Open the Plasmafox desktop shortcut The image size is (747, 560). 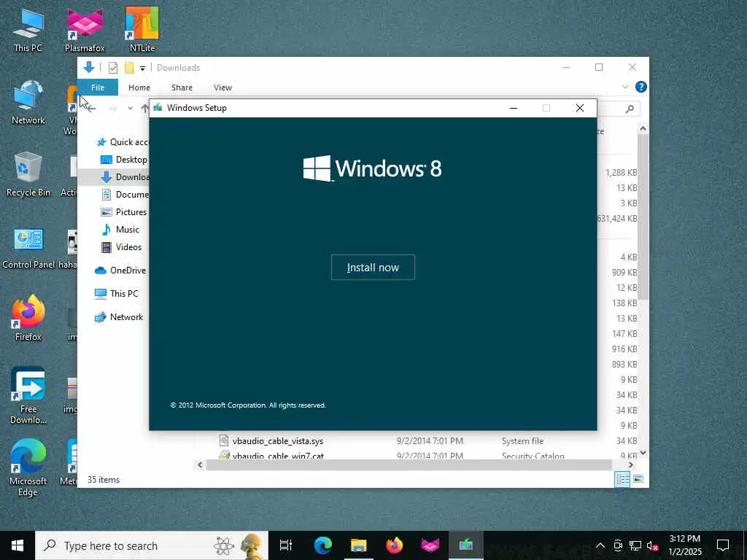point(85,30)
